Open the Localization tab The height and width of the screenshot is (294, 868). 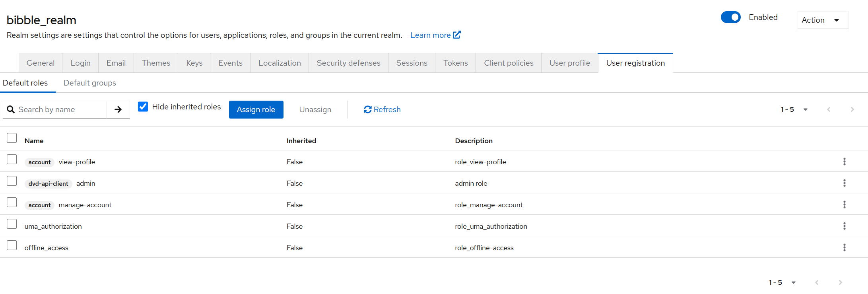coord(280,63)
